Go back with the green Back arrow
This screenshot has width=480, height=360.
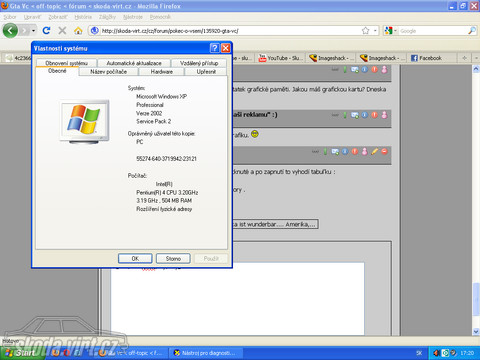coord(10,31)
